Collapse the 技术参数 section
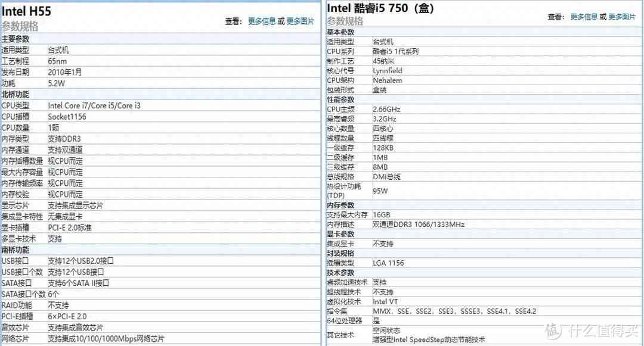644x346 pixels. 340,272
